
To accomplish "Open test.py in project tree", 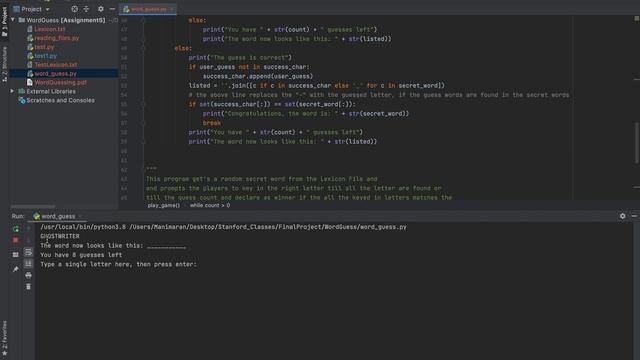I will [44, 47].
